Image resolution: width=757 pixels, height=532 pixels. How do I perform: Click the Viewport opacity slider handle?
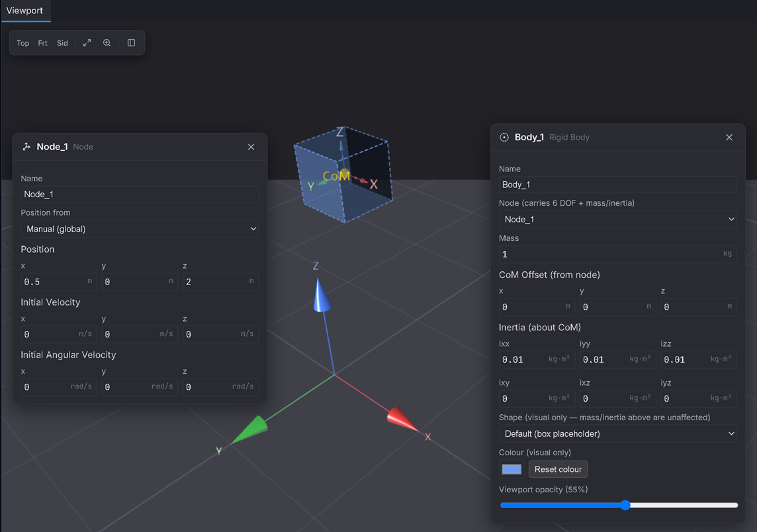625,505
